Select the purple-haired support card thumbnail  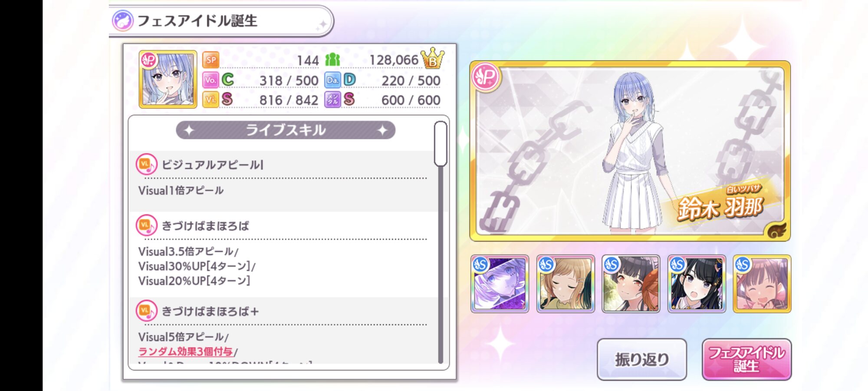pos(500,284)
